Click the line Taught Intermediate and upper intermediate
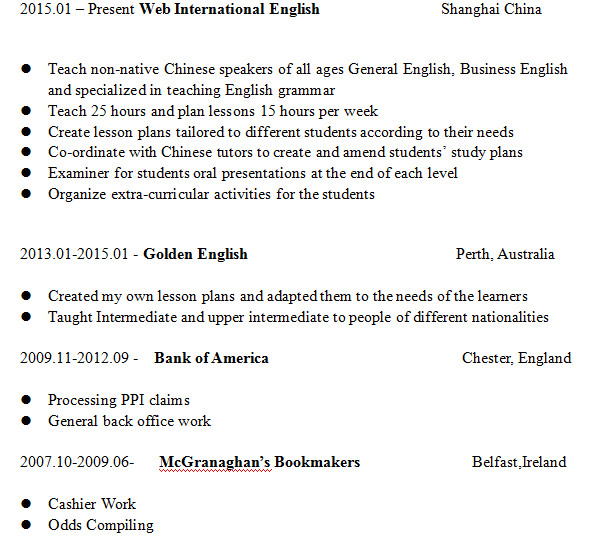This screenshot has width=596, height=536. point(298,317)
